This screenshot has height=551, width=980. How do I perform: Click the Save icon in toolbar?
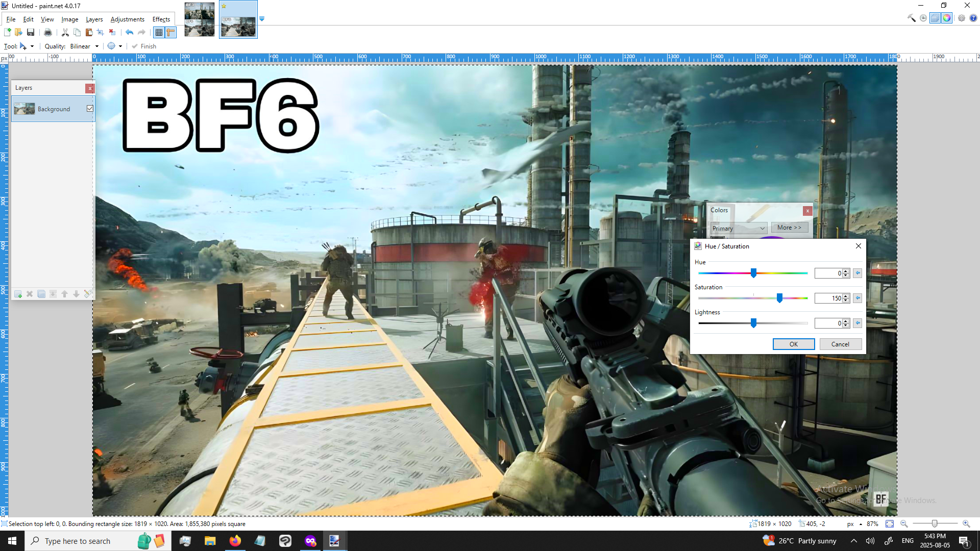(31, 32)
